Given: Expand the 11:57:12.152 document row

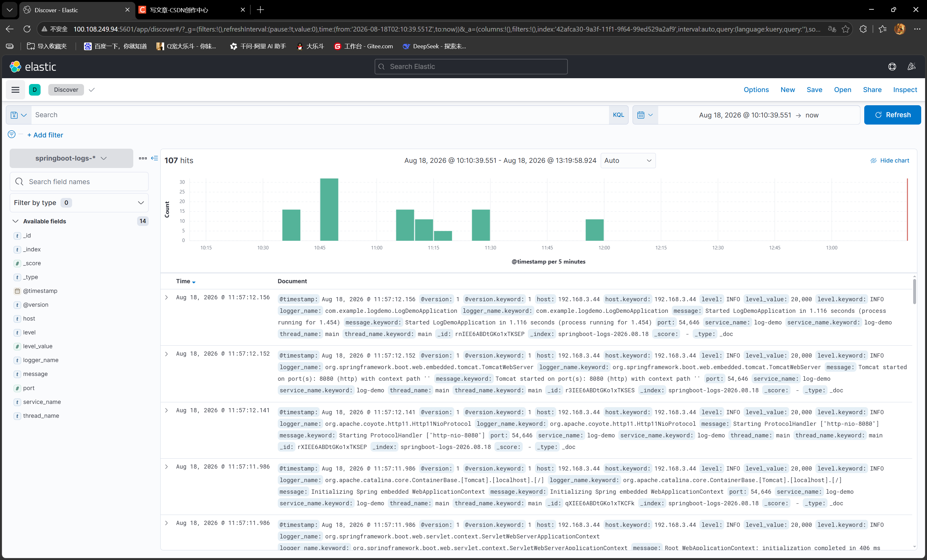Looking at the screenshot, I should (x=167, y=354).
